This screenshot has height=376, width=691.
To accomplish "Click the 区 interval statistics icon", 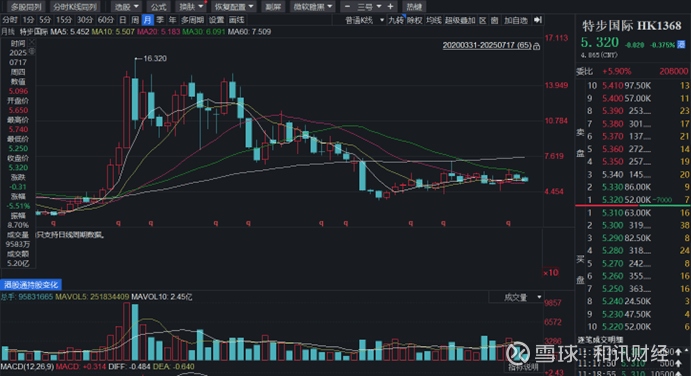I will [x=483, y=20].
